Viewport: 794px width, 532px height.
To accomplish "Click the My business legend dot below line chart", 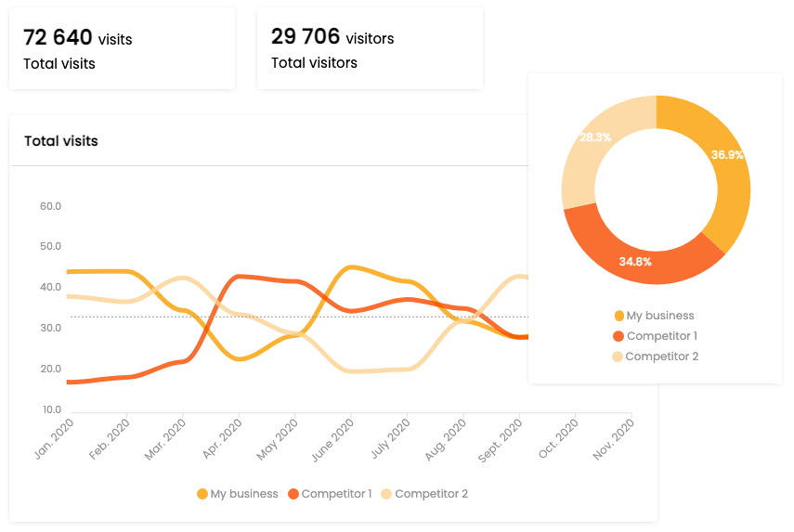I will (202, 494).
